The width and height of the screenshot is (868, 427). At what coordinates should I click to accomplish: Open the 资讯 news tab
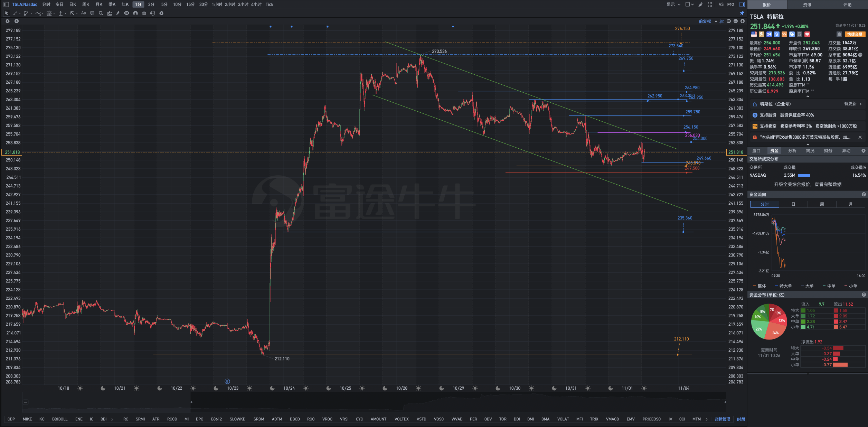tap(807, 4)
